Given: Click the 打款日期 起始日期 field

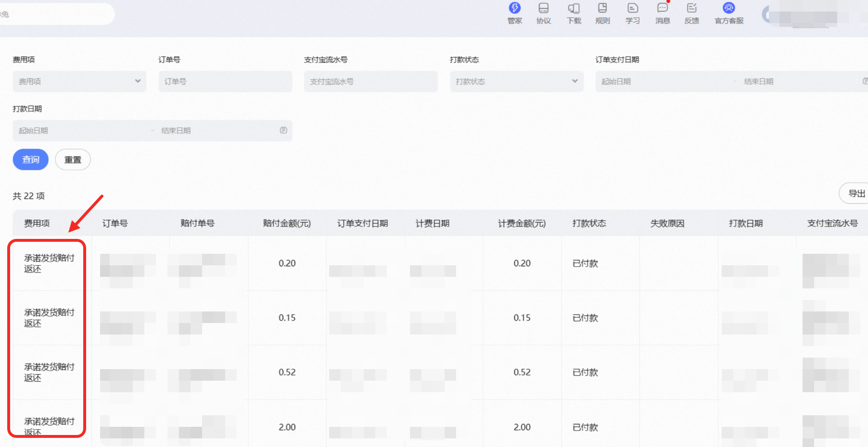Looking at the screenshot, I should pyautogui.click(x=82, y=130).
